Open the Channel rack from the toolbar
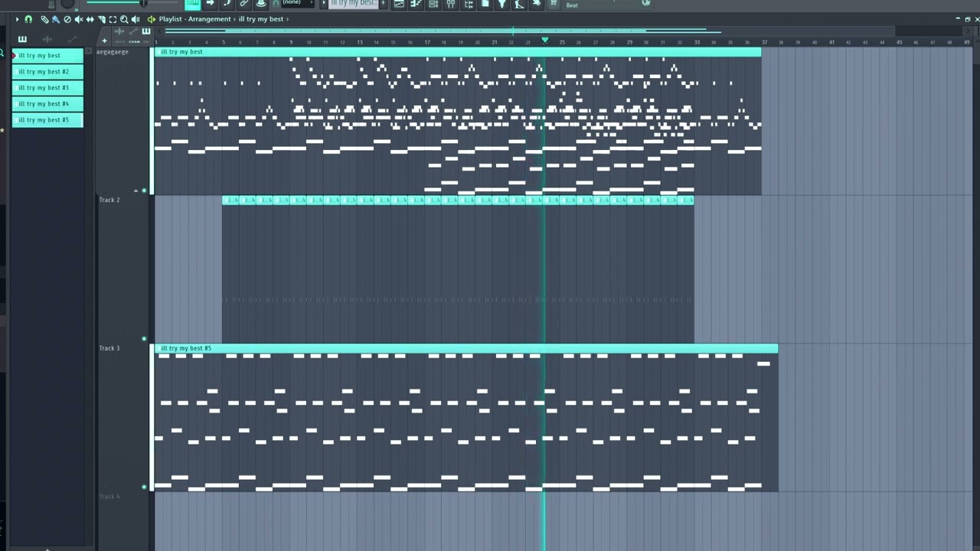The width and height of the screenshot is (980, 551). (x=433, y=4)
